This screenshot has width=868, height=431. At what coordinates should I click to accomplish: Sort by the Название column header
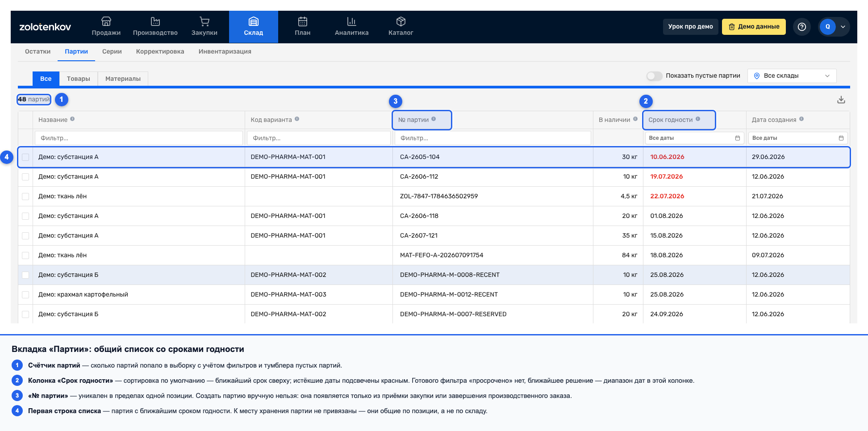[x=53, y=120]
